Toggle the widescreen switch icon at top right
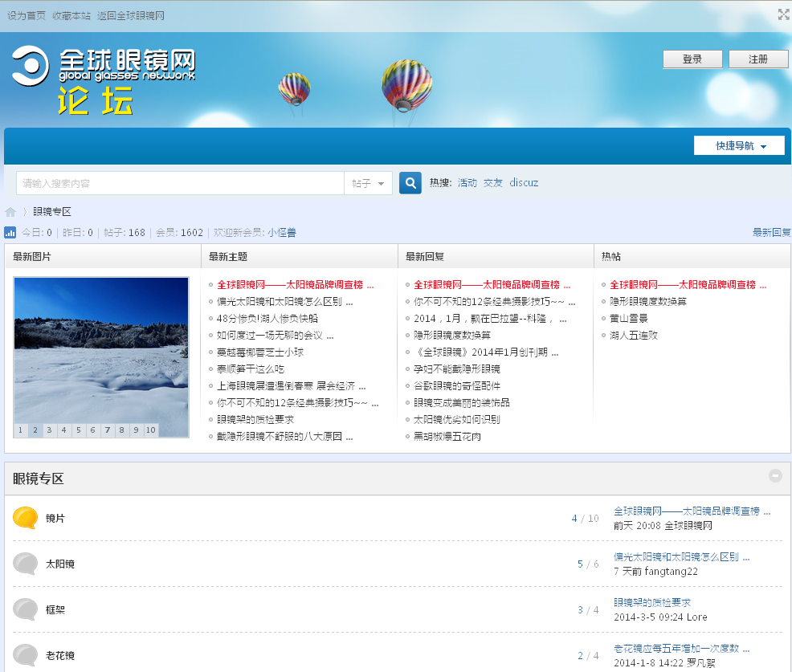Viewport: 792px width, 672px height. coord(783,14)
